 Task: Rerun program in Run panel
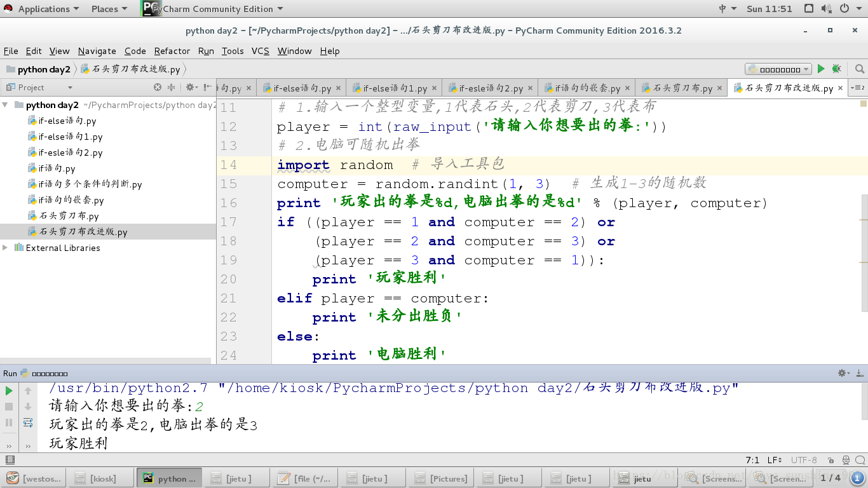(x=9, y=391)
